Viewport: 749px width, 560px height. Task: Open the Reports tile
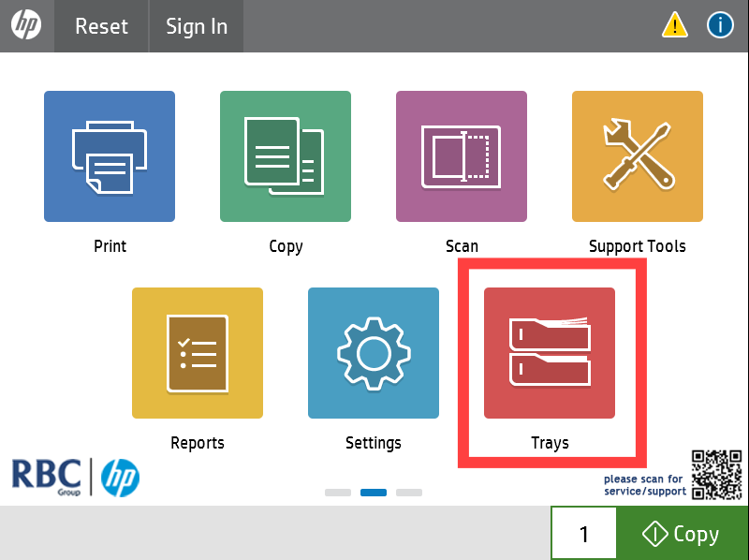198,353
